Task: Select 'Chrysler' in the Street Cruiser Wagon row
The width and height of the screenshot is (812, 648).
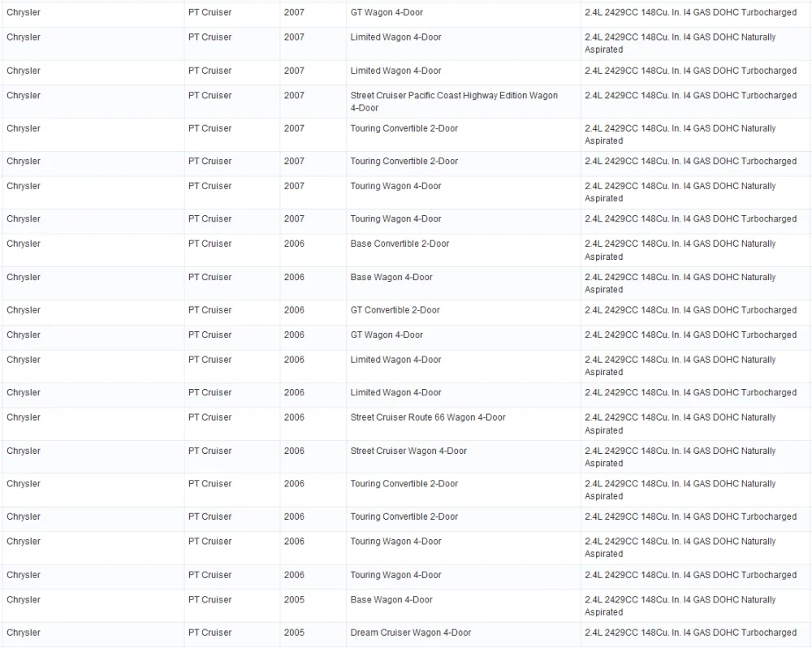Action: (24, 451)
